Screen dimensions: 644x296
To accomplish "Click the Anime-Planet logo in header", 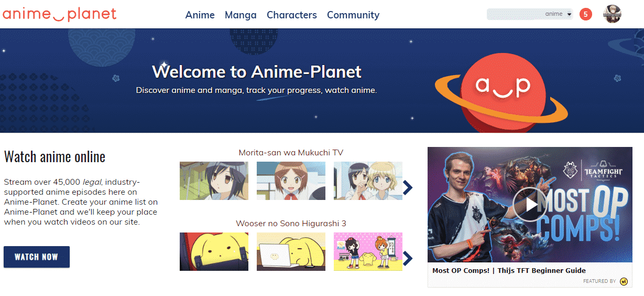I will (59, 14).
